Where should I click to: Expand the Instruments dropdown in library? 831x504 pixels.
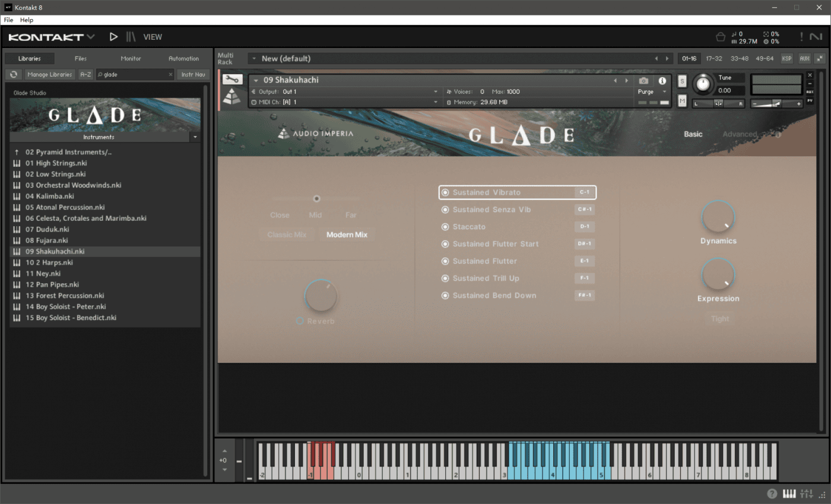(195, 137)
